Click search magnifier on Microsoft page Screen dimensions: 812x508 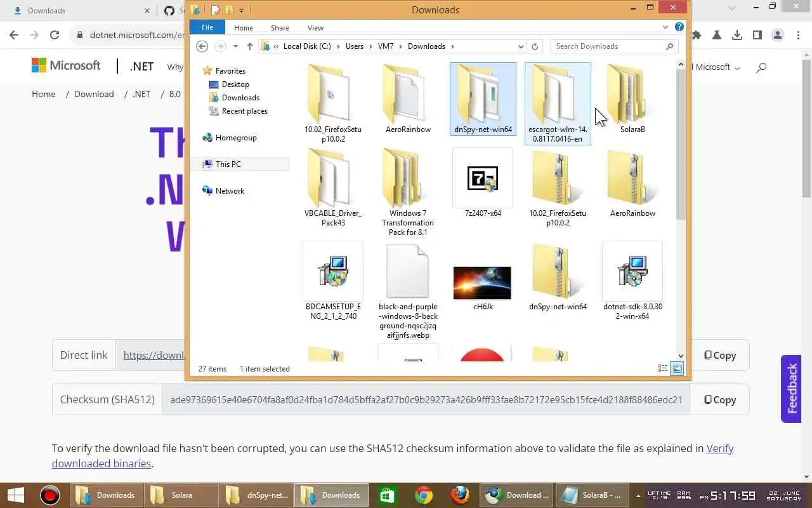tap(761, 67)
